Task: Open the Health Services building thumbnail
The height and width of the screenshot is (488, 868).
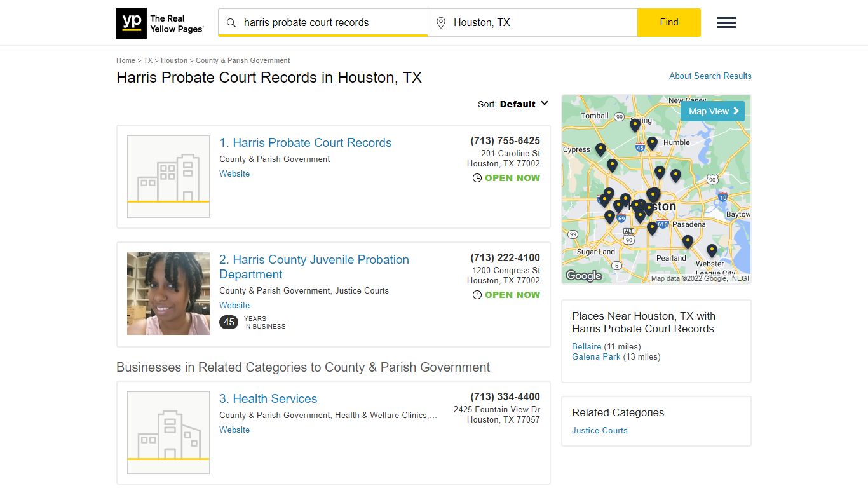Action: pos(168,433)
